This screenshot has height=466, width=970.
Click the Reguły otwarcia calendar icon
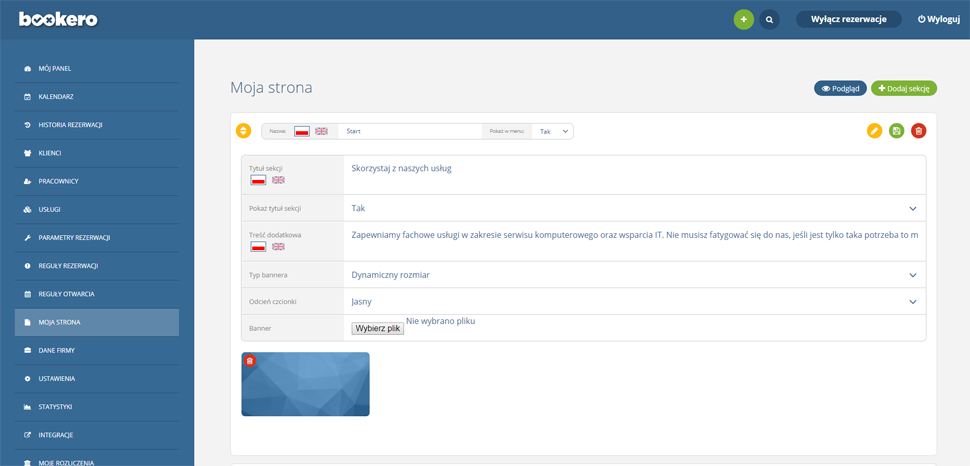point(27,294)
